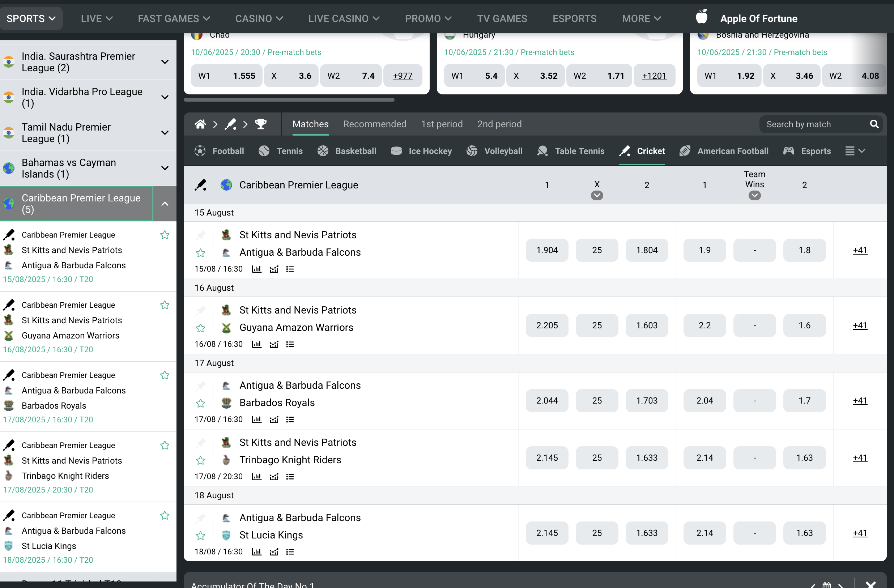The width and height of the screenshot is (894, 588).
Task: Favorite Falcons vs St Lucia Kings main row
Action: coord(201,536)
